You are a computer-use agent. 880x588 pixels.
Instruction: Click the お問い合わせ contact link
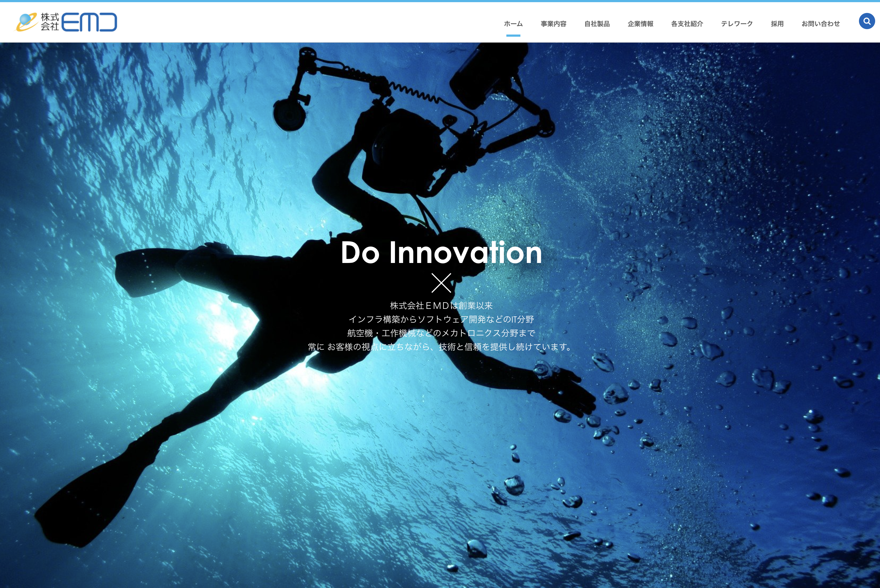[820, 23]
